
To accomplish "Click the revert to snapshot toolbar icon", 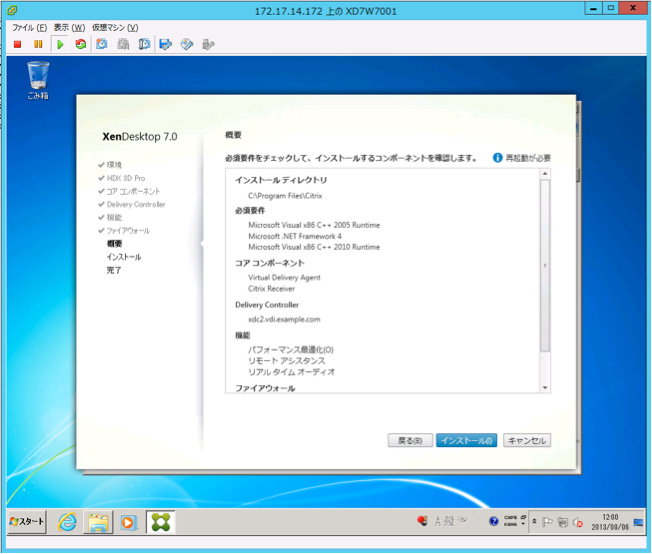I will pyautogui.click(x=123, y=44).
